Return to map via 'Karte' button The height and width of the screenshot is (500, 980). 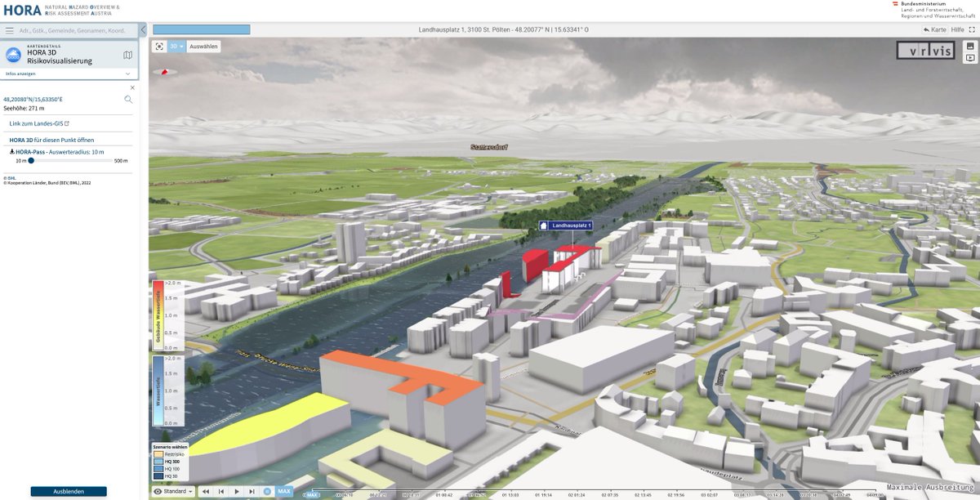click(936, 30)
